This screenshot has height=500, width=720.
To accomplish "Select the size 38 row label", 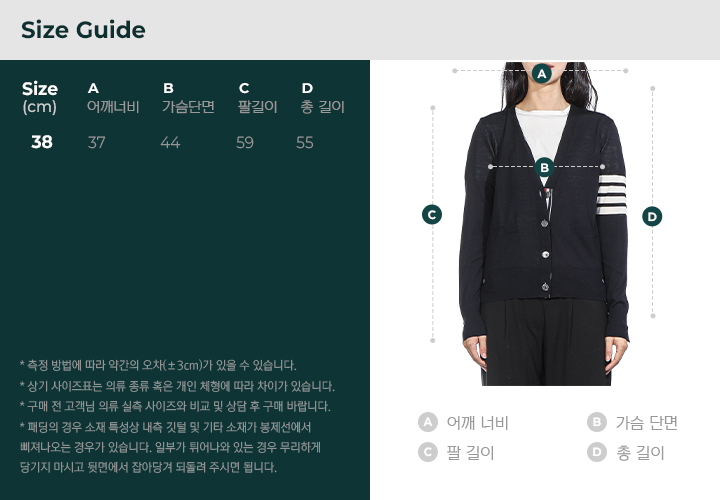I will (x=42, y=142).
